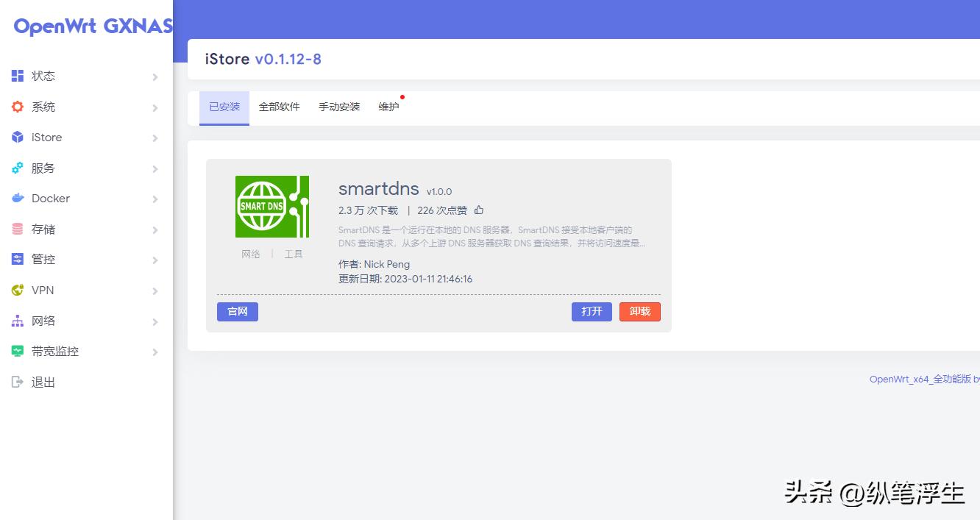Switch to the 全部软件 tab

(280, 107)
